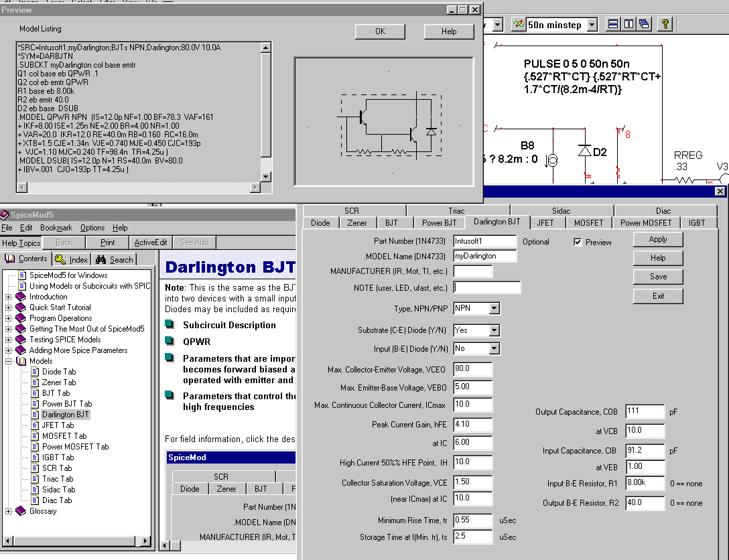Collapse the Models tree node

coord(9,361)
